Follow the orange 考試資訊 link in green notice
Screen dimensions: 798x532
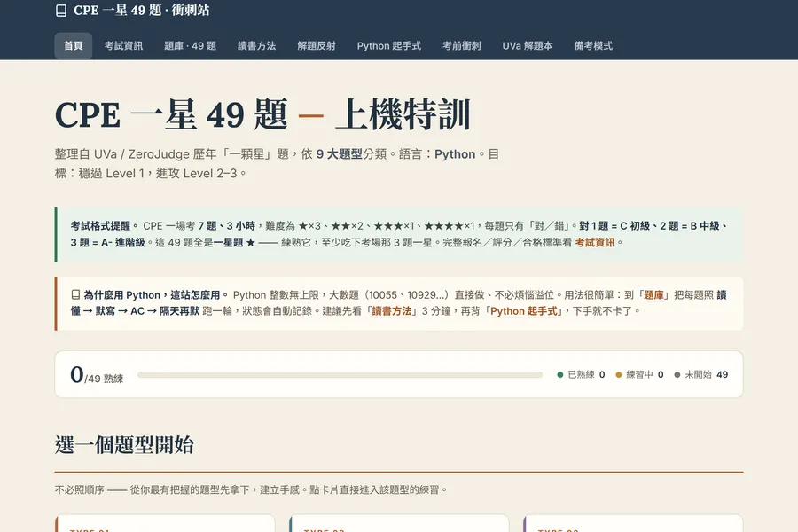tap(595, 243)
